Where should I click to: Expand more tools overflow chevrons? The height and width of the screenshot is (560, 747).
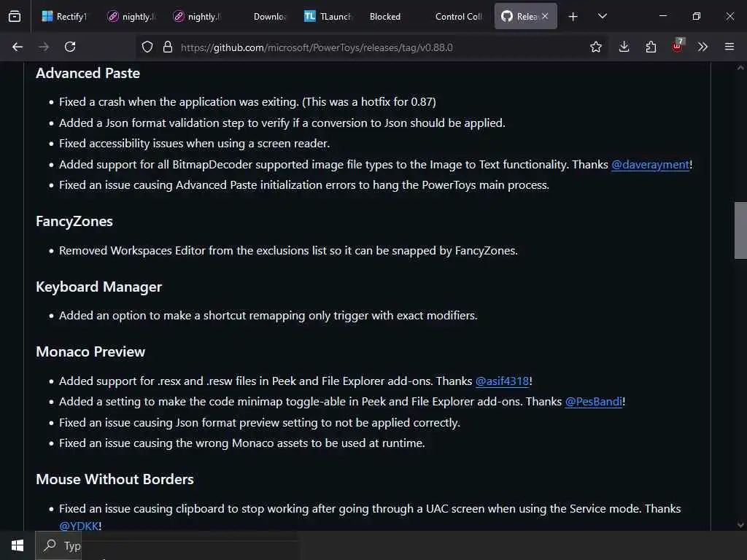coord(703,47)
